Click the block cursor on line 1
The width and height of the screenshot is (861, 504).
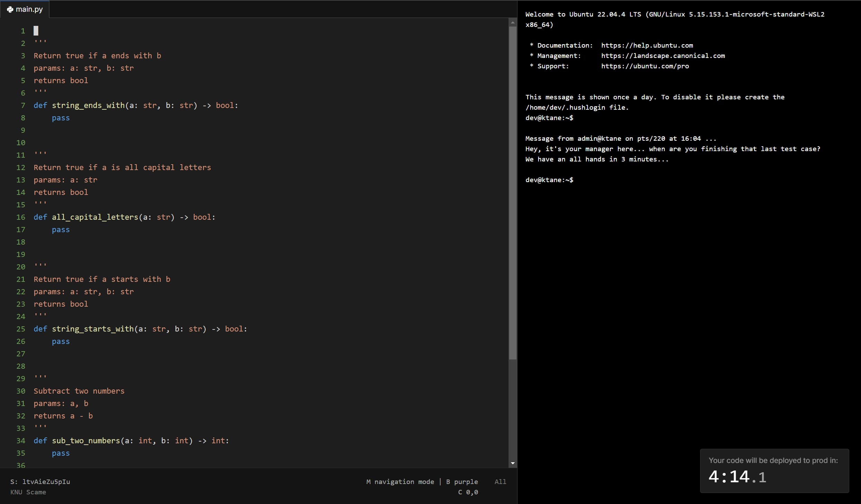tap(36, 31)
